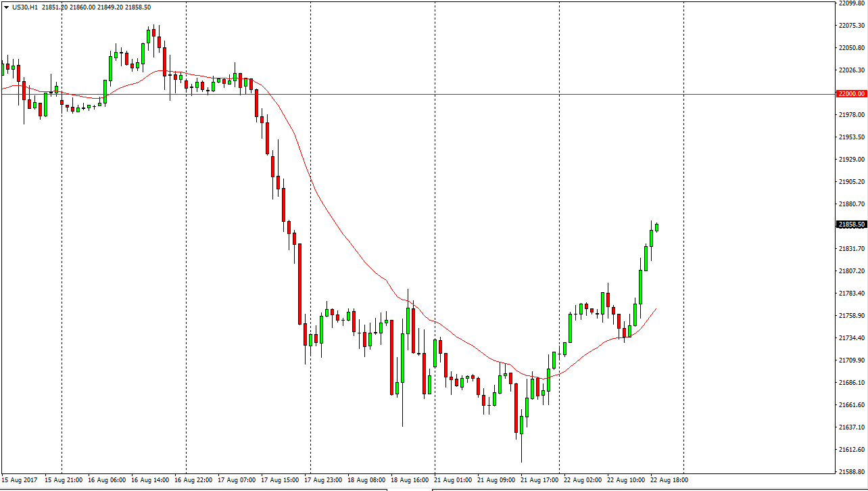Click the triangle arrow beside US30,H1
The image size is (868, 491).
6,7
